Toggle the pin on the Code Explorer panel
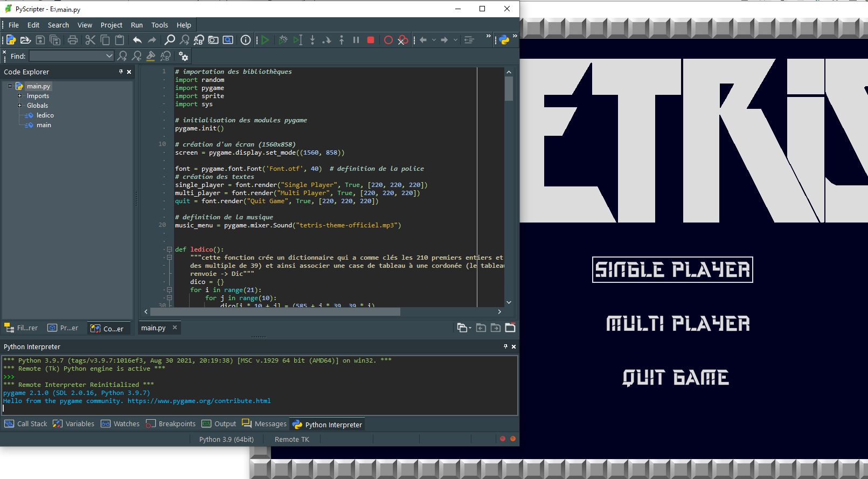Image resolution: width=868 pixels, height=479 pixels. (121, 72)
